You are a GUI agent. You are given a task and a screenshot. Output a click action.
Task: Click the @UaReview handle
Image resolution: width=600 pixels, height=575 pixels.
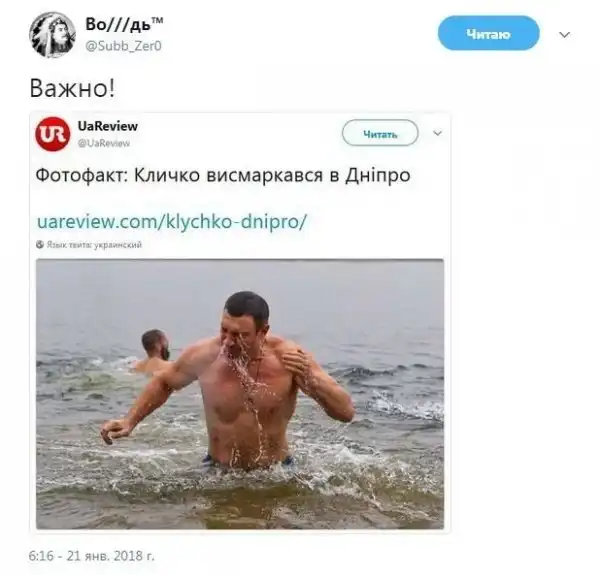point(104,143)
